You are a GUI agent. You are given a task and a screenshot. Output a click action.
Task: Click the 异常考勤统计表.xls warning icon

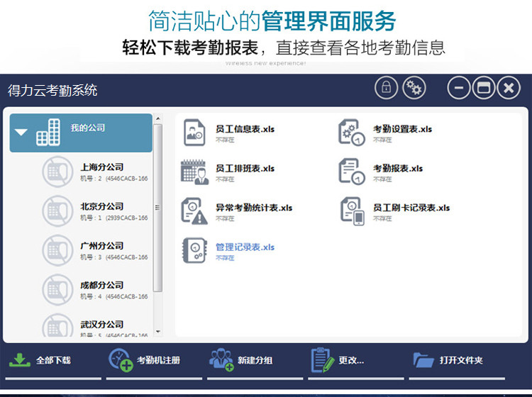click(x=194, y=211)
